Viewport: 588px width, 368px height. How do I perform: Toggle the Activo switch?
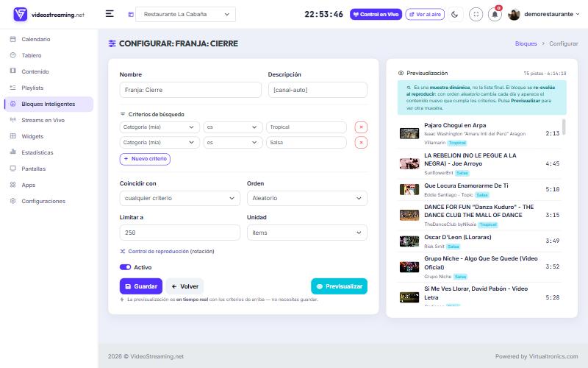[125, 267]
